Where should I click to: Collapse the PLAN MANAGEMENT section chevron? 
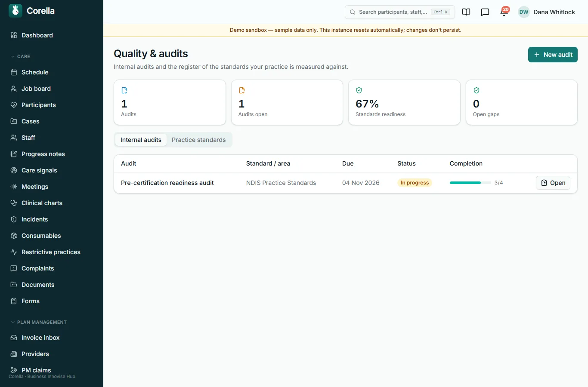coord(13,322)
